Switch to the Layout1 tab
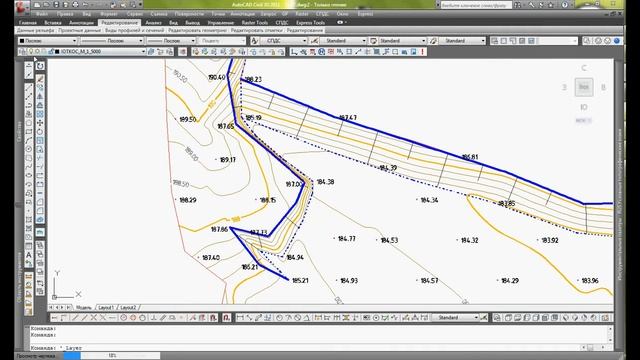The height and width of the screenshot is (360, 640). [106, 307]
